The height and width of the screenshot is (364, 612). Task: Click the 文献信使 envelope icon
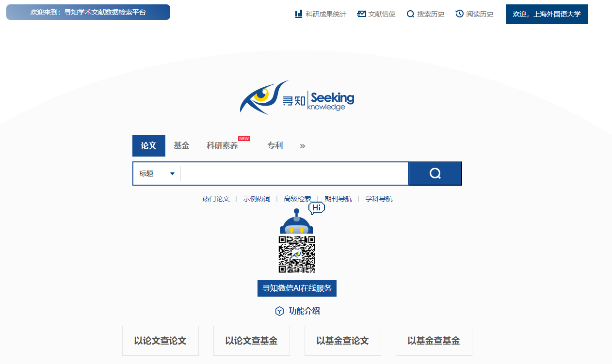point(361,14)
